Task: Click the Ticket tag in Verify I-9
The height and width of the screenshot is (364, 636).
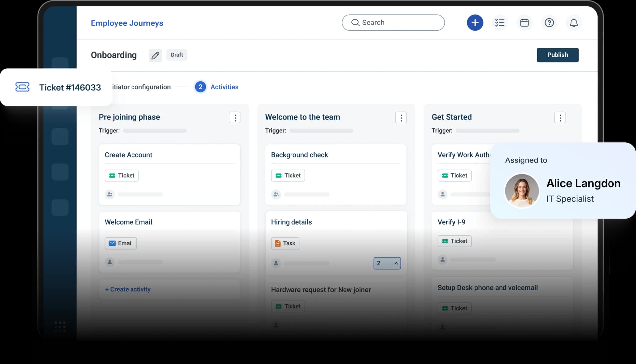Action: pyautogui.click(x=454, y=241)
